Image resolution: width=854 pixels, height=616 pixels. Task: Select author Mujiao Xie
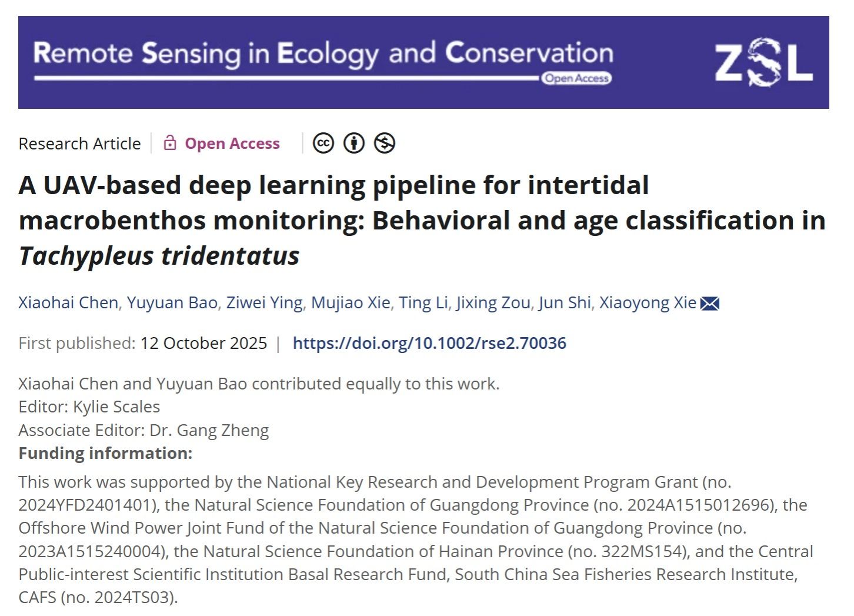pos(351,302)
